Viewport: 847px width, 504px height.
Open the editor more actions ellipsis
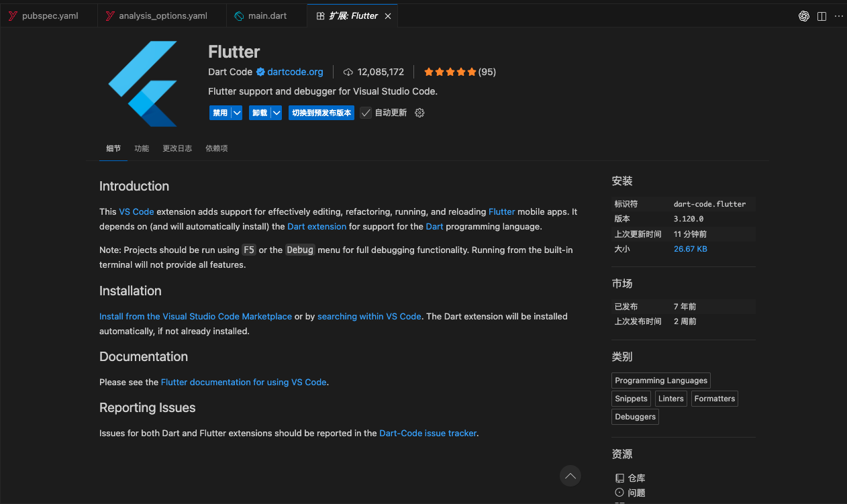click(838, 16)
